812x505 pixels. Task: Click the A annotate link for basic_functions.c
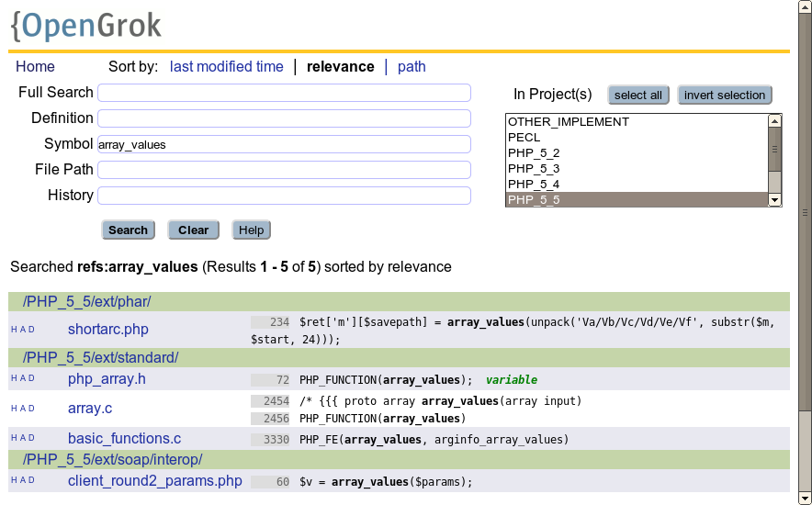click(23, 438)
